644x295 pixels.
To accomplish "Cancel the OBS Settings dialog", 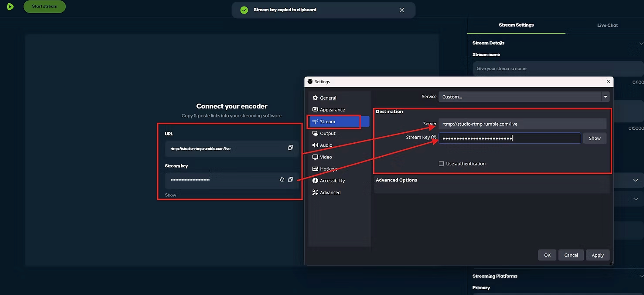I will tap(571, 255).
